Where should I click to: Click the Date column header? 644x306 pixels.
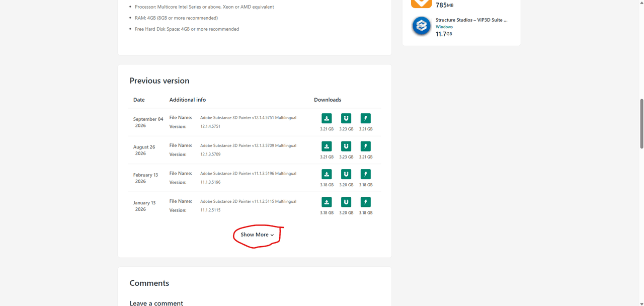tap(139, 100)
